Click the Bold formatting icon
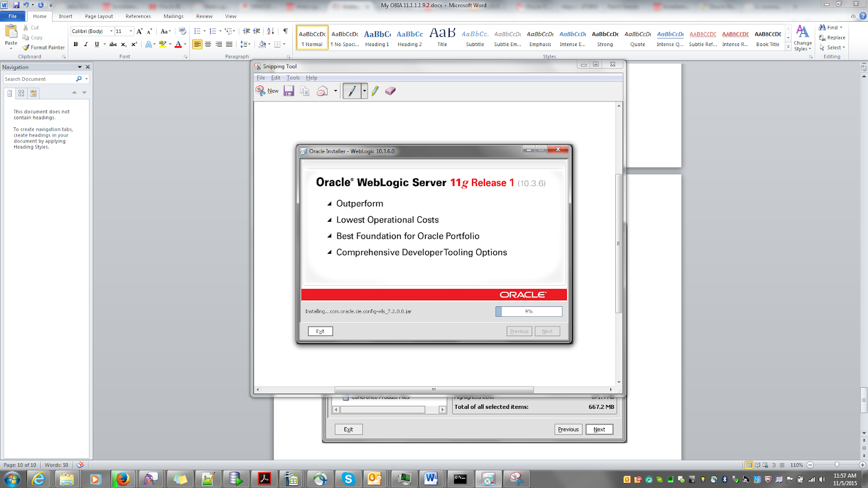Viewport: 868px width, 488px height. [x=75, y=44]
